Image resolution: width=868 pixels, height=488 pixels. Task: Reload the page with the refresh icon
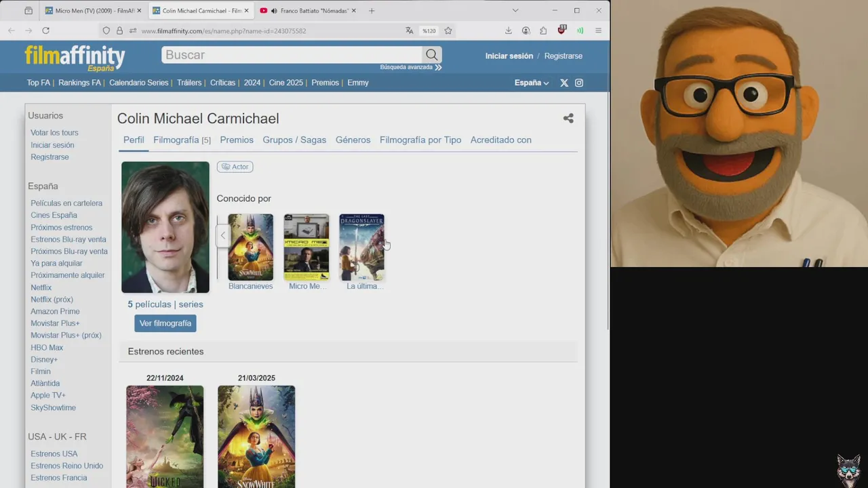tap(45, 30)
